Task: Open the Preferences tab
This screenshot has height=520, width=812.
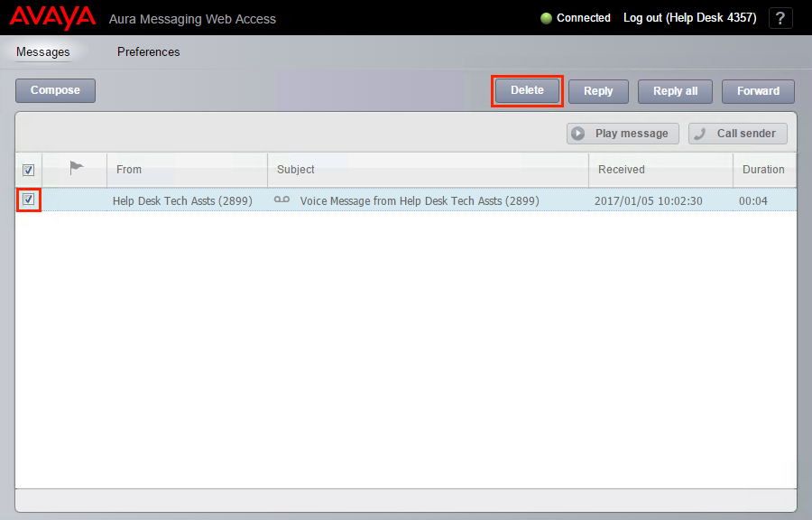Action: (x=149, y=52)
